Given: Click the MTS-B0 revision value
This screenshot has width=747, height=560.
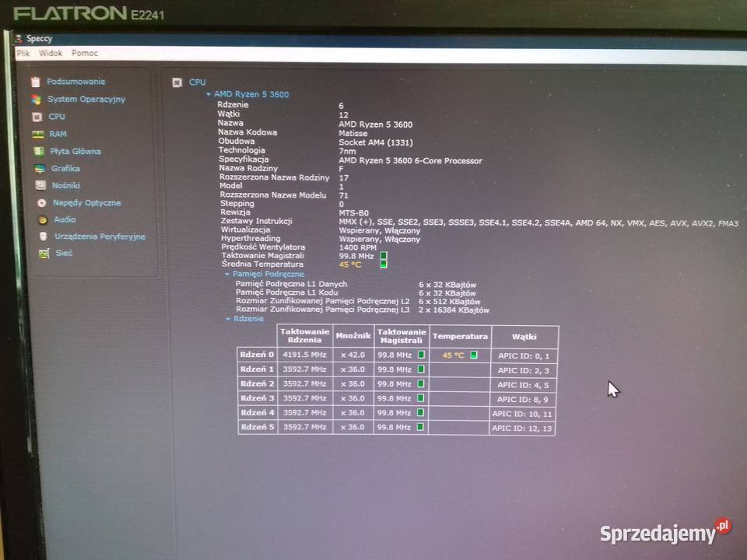Looking at the screenshot, I should 354,213.
